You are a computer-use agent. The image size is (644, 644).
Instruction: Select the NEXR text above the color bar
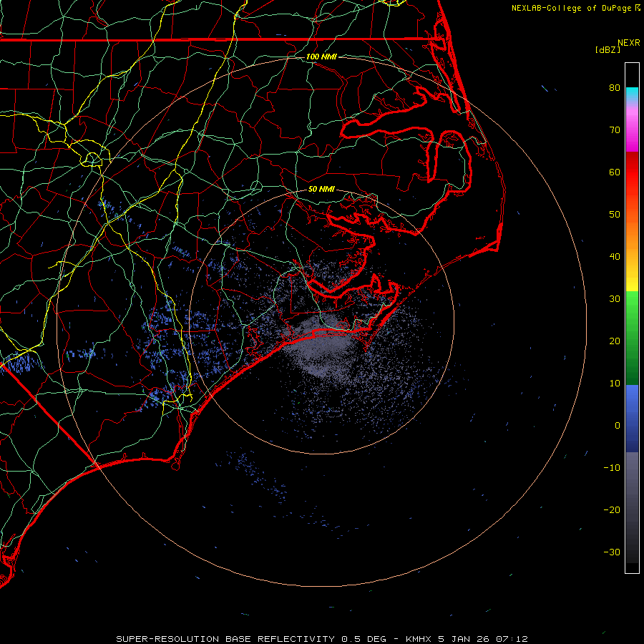pyautogui.click(x=629, y=43)
